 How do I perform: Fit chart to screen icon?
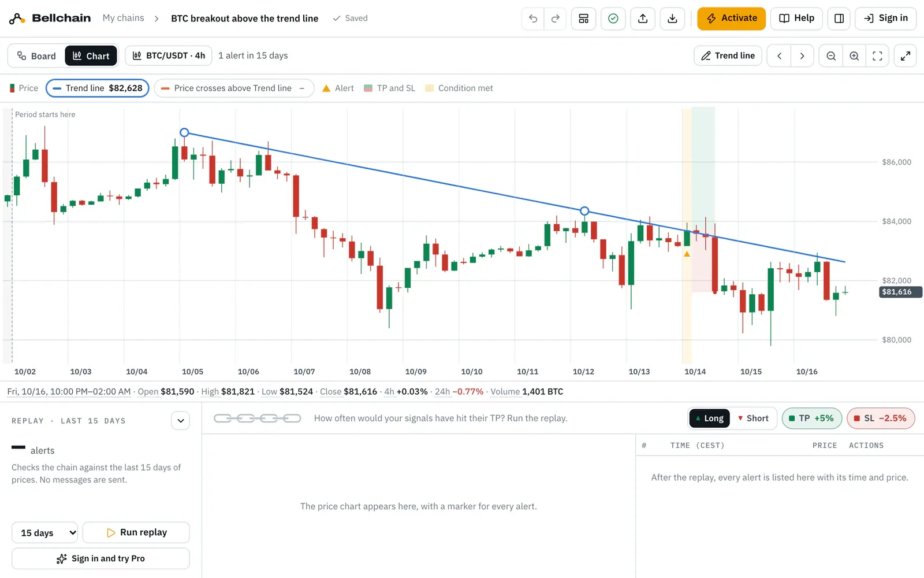coord(877,56)
